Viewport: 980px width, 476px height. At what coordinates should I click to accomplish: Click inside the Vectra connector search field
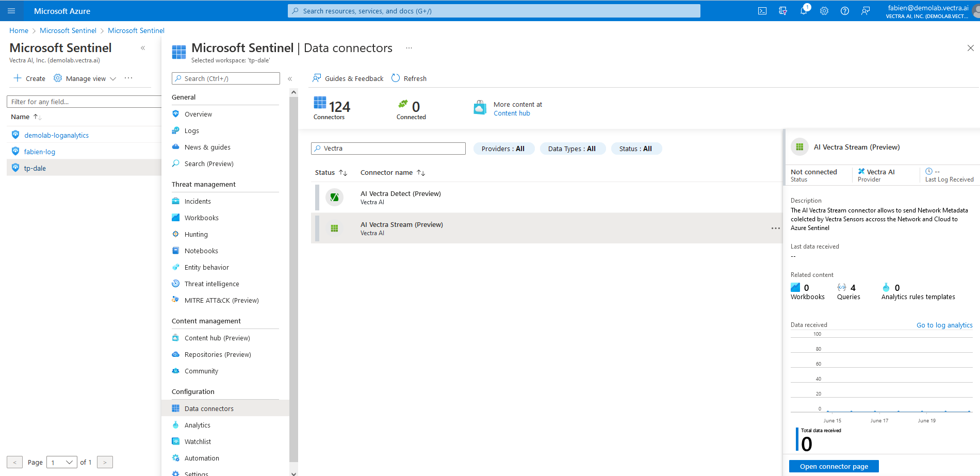pyautogui.click(x=388, y=148)
